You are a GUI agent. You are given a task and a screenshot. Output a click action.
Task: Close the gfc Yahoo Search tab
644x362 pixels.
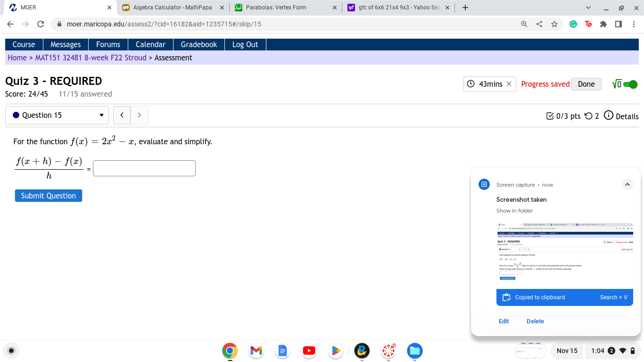coord(447,8)
